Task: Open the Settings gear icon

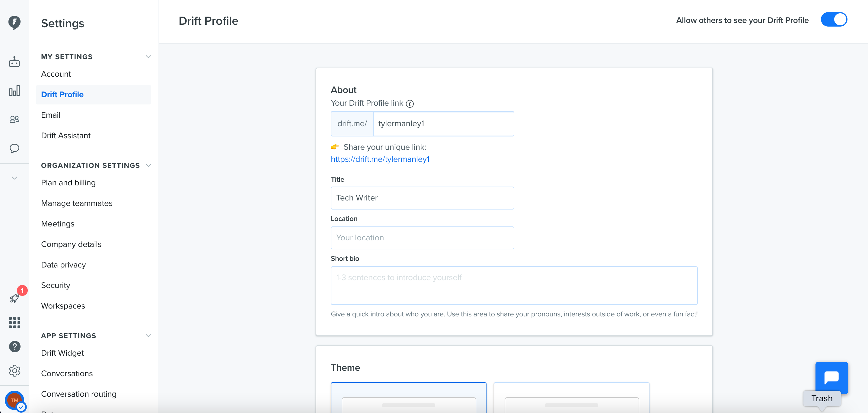Action: click(x=14, y=370)
